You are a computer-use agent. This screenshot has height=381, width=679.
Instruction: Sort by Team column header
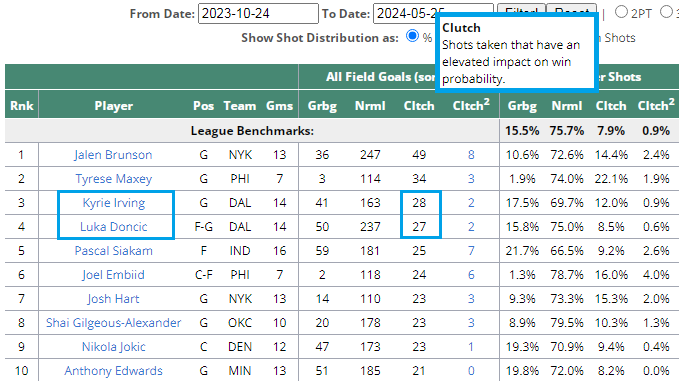click(x=240, y=106)
